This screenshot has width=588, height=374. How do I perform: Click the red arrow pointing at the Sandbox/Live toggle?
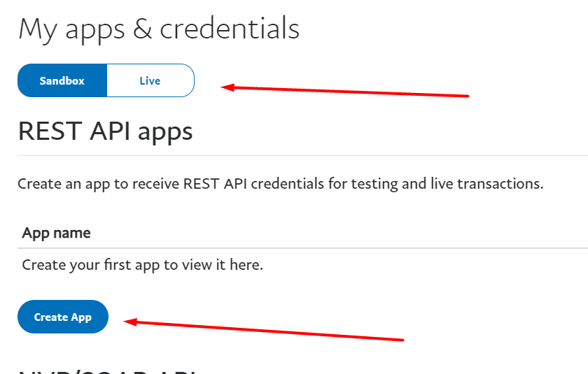pos(344,92)
